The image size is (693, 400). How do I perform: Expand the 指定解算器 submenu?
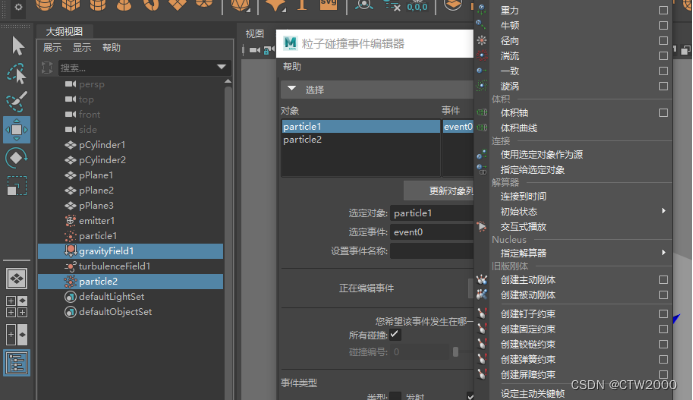pyautogui.click(x=663, y=252)
